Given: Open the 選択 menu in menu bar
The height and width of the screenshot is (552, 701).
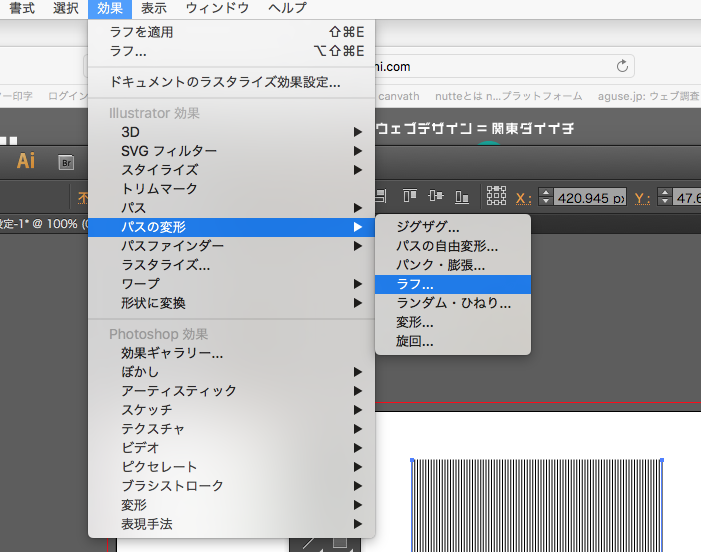Looking at the screenshot, I should point(66,8).
